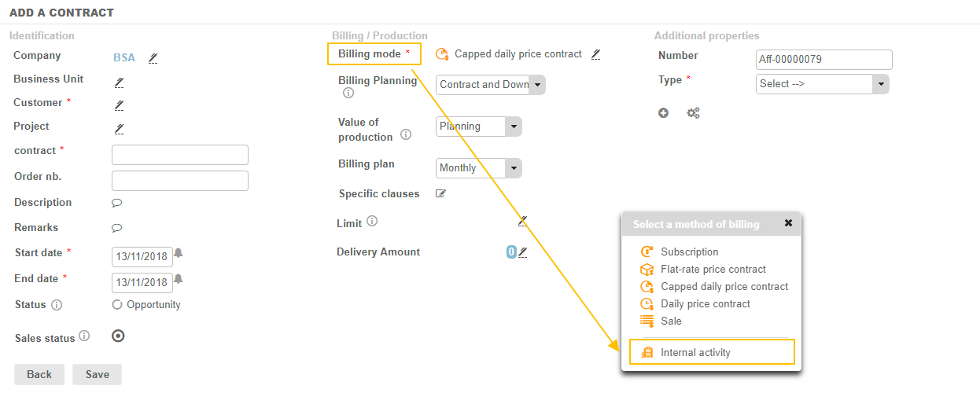The width and height of the screenshot is (980, 393).
Task: Click the Back button
Action: pyautogui.click(x=39, y=374)
